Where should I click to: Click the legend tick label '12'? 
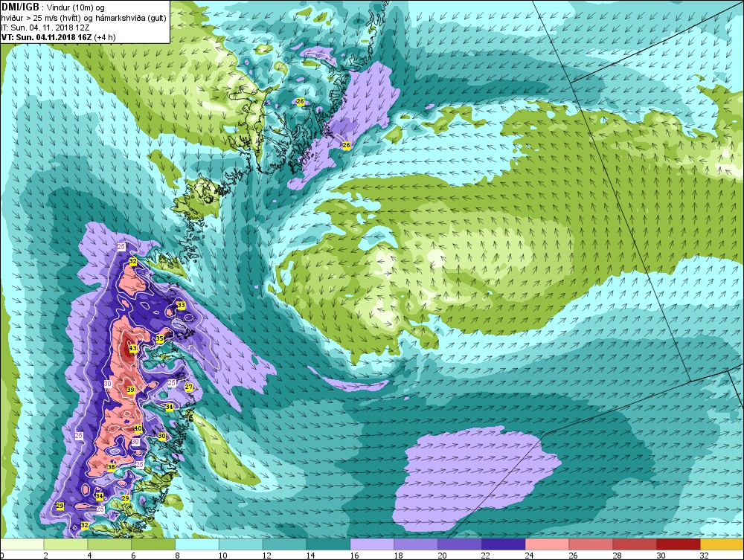(x=266, y=556)
